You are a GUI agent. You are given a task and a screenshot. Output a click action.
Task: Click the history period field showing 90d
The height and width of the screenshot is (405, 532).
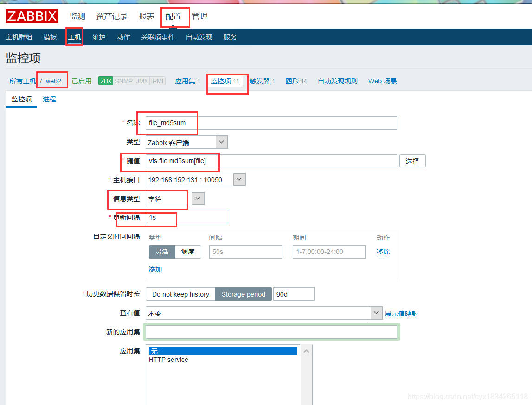(x=294, y=294)
